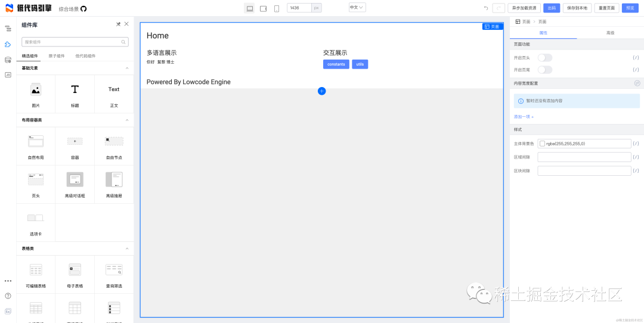
Task: Click the blue plus add-block button on canvas
Action: (x=321, y=91)
